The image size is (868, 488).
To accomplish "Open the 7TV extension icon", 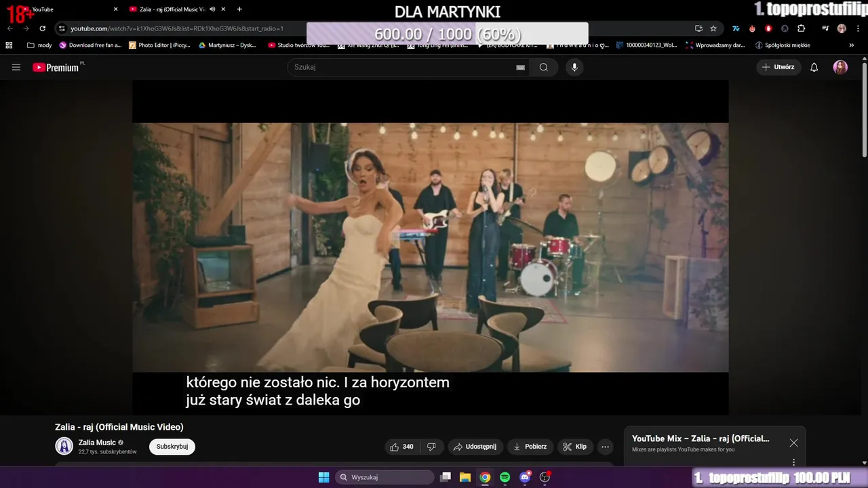I will (x=736, y=28).
